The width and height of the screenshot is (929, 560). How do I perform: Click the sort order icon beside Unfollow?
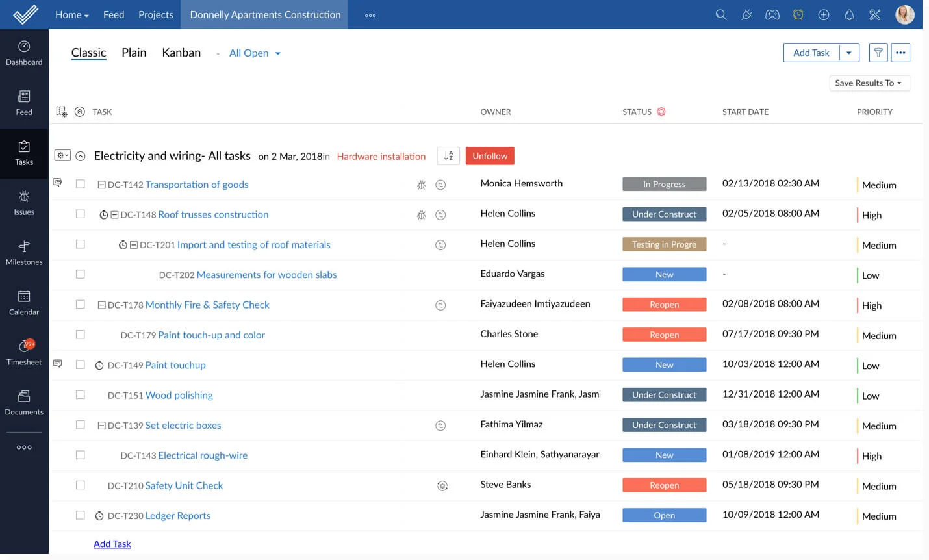click(448, 156)
